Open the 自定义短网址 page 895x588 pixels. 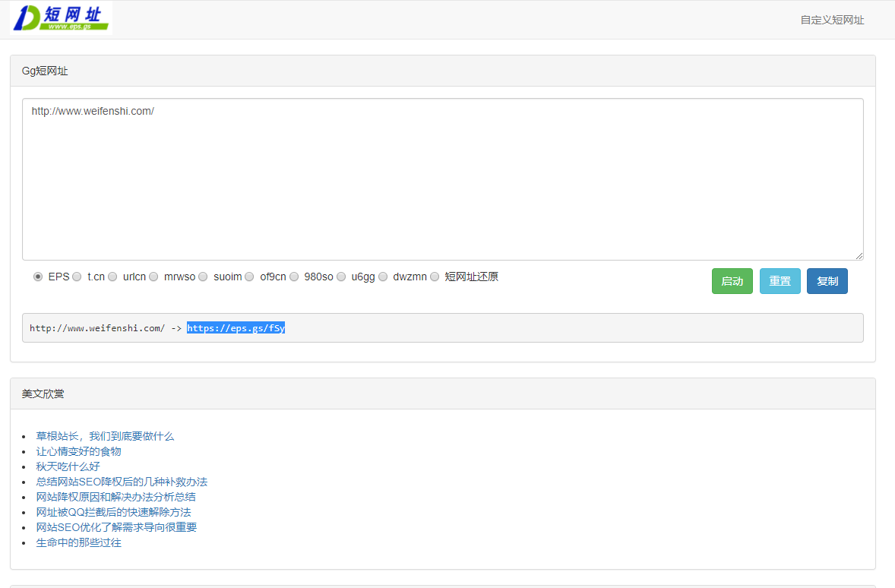tap(831, 21)
